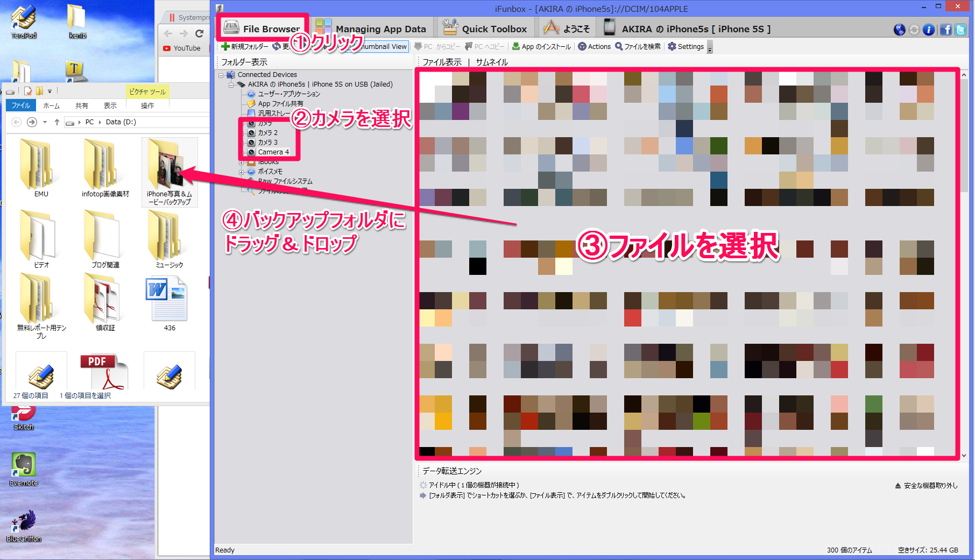Click App のインストール in the toolbar
The height and width of the screenshot is (560, 975).
click(541, 47)
